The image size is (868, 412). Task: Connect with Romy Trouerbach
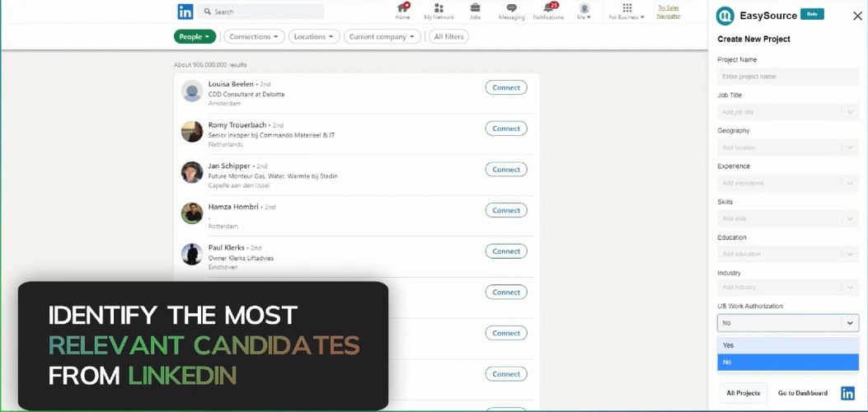coord(506,129)
